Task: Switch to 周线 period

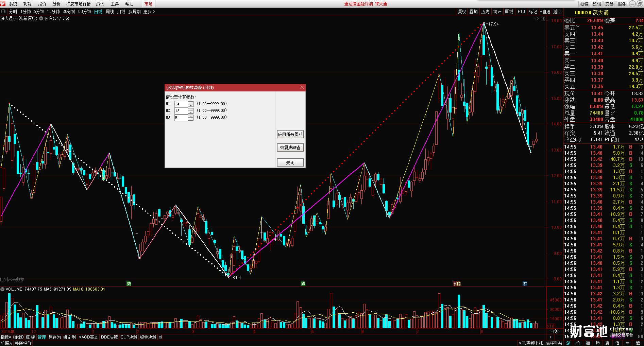Action: coord(110,12)
